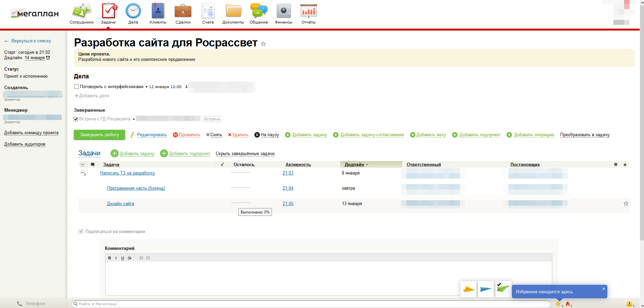Insert a bulleted list in comment
The image size is (644, 308).
coord(142,258)
